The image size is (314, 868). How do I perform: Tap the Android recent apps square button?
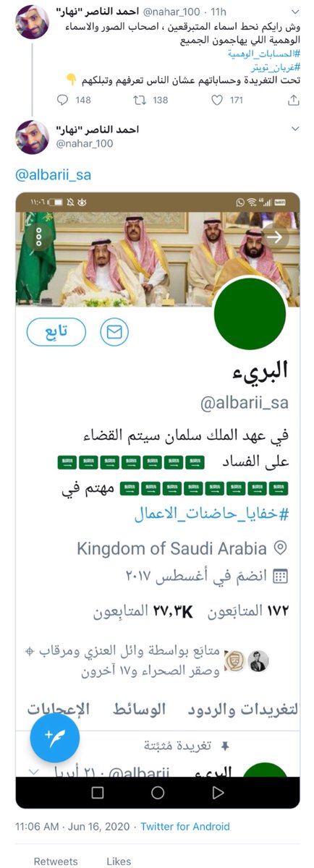(x=98, y=793)
